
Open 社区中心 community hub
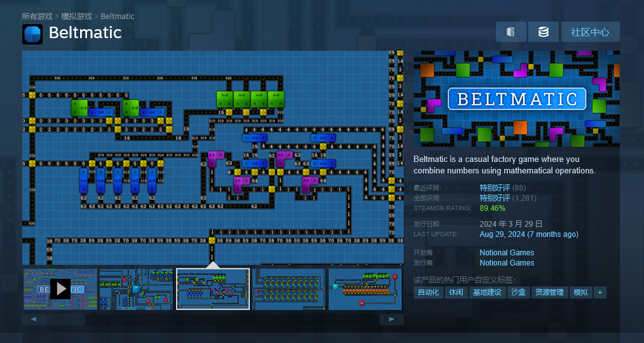(589, 32)
